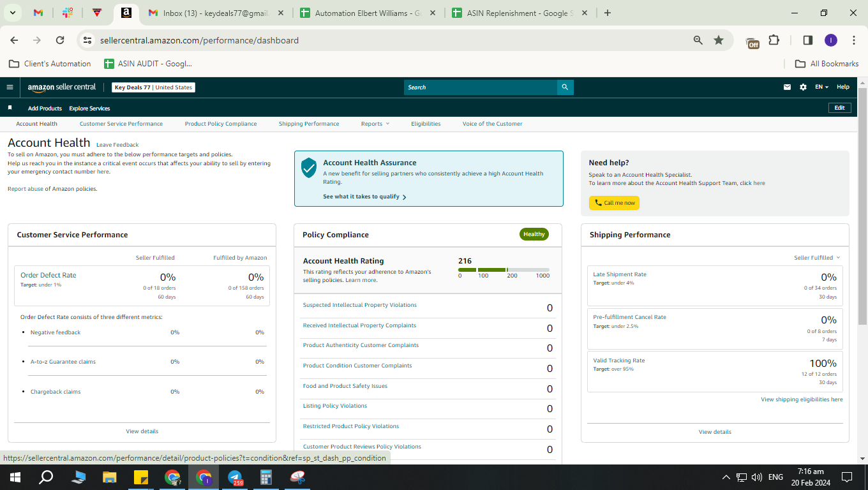
Task: Switch to the Automation Elbert Williams sheet tab
Action: (x=368, y=13)
